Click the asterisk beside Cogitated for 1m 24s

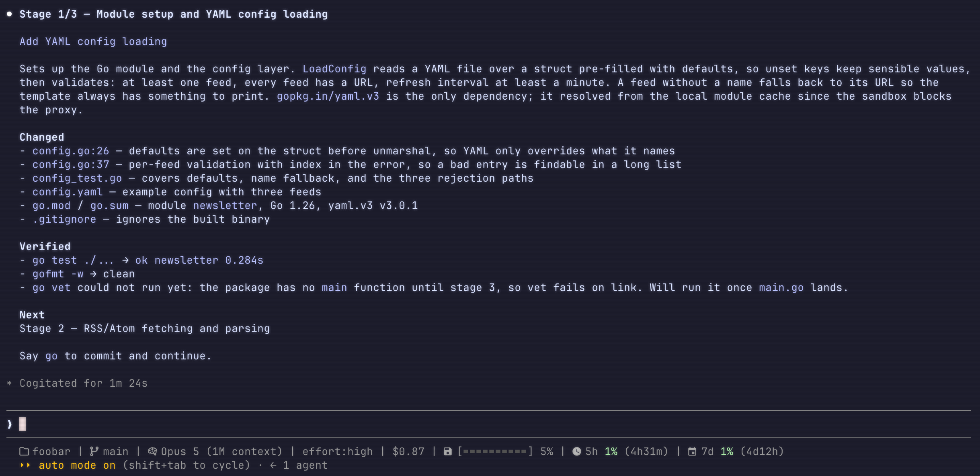(x=9, y=384)
